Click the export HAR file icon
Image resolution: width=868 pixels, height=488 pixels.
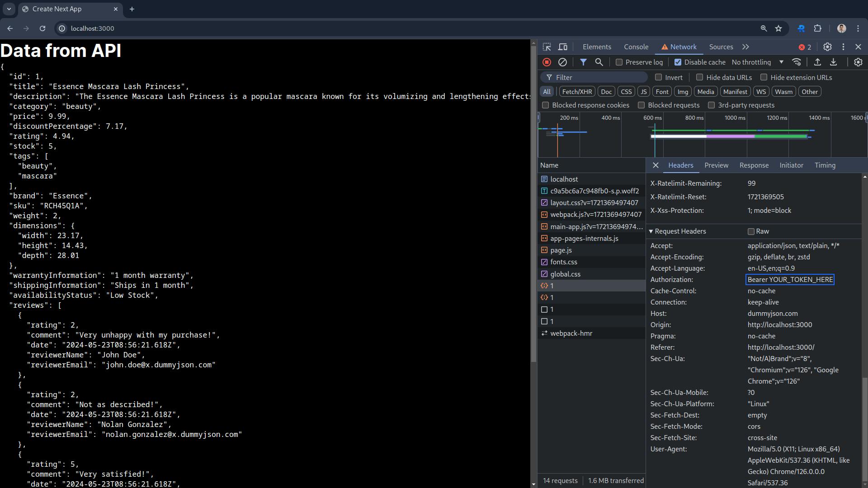point(835,61)
